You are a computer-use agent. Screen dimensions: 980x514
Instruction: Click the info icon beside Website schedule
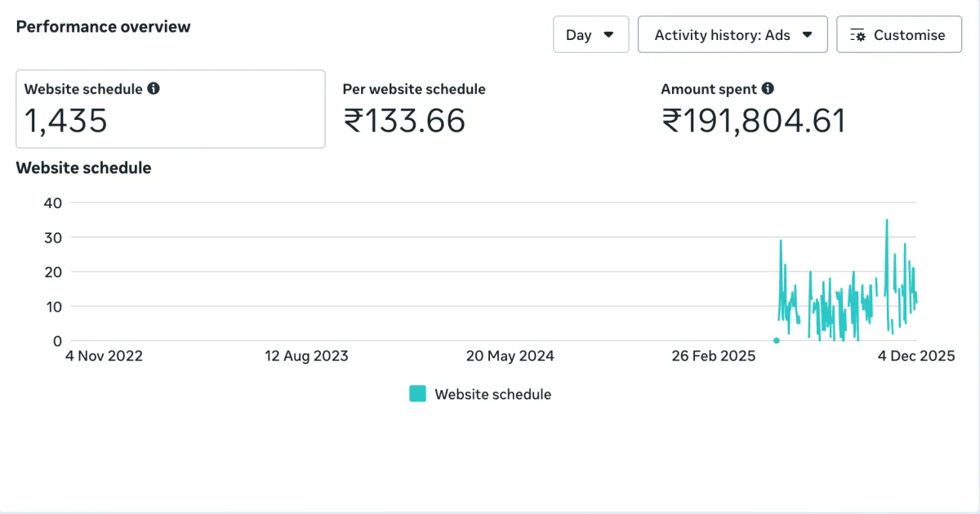pos(154,89)
